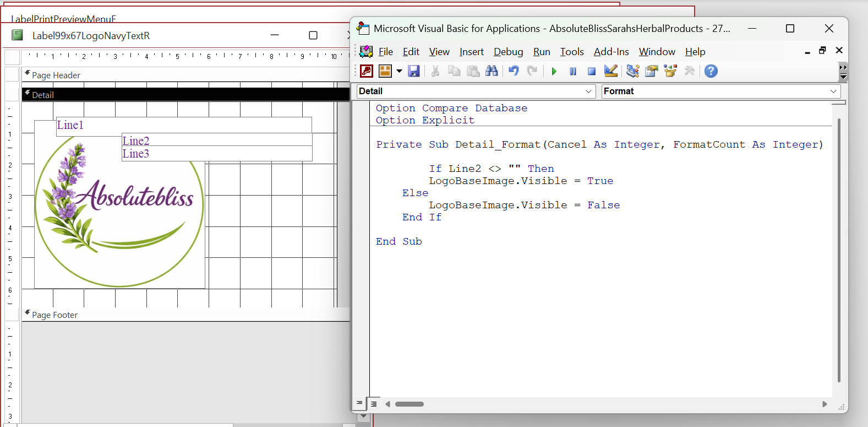
Task: Open the Insert object dropdown arrow
Action: (399, 71)
